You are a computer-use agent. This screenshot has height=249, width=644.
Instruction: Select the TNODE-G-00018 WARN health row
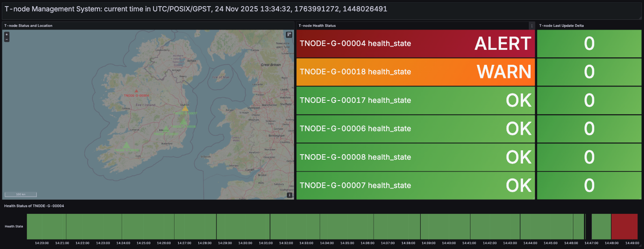tap(415, 72)
